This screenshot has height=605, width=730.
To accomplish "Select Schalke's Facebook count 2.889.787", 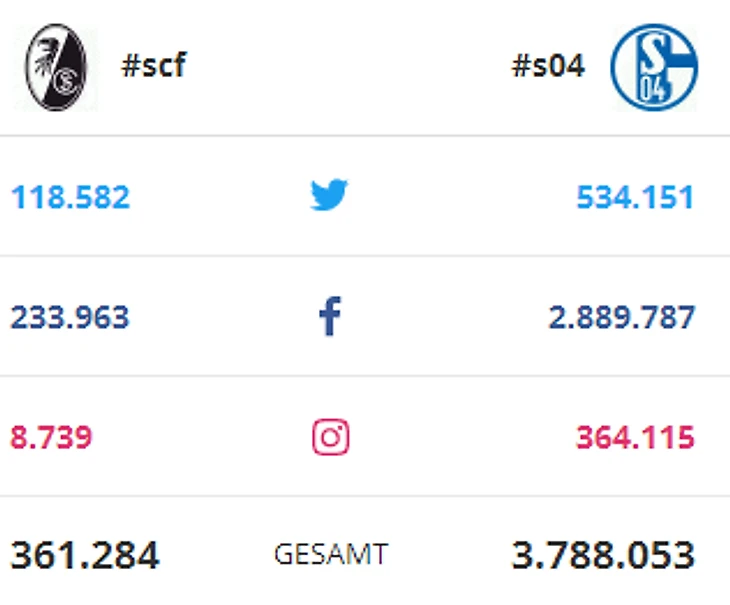I will (621, 318).
